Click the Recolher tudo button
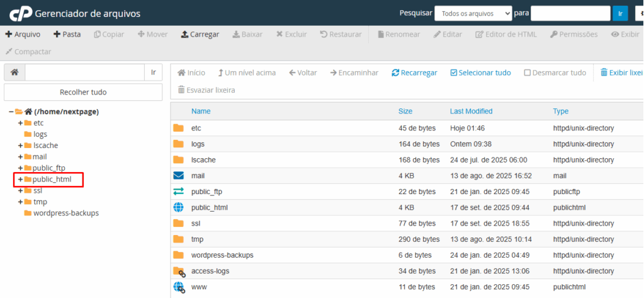The image size is (644, 298). [83, 92]
